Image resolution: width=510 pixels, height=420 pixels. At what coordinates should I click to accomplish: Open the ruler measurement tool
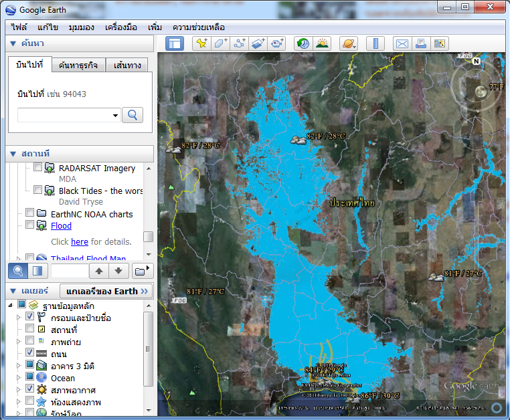(375, 43)
